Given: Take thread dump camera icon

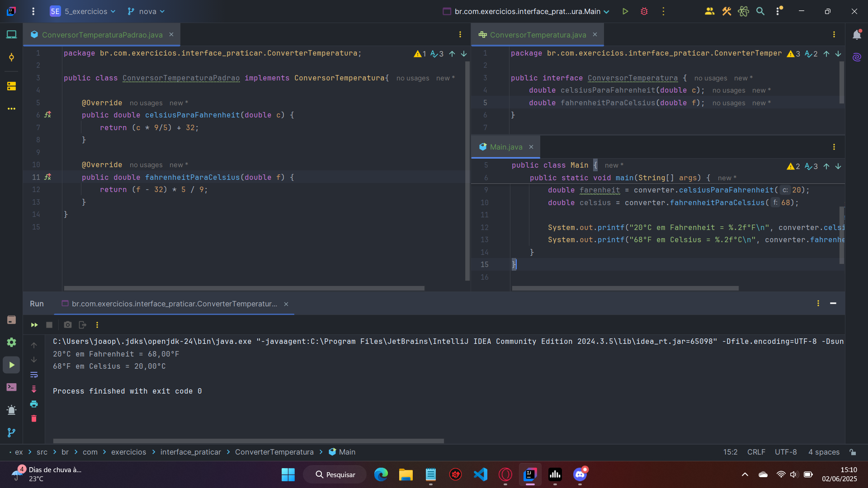Looking at the screenshot, I should tap(68, 325).
